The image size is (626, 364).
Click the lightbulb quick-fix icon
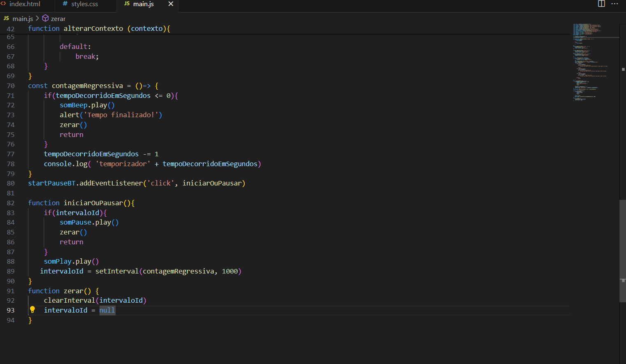[x=32, y=310]
